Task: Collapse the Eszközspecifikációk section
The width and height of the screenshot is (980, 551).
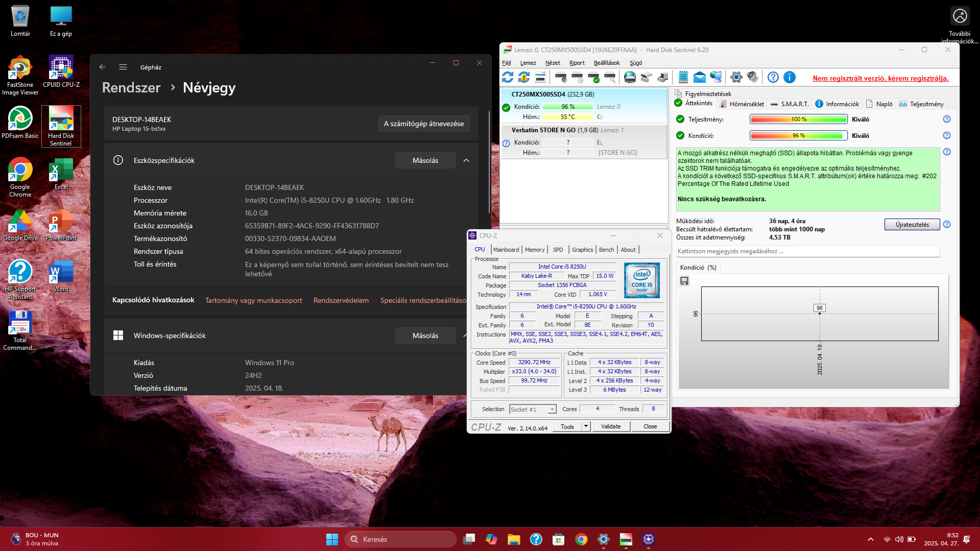Action: (x=466, y=160)
